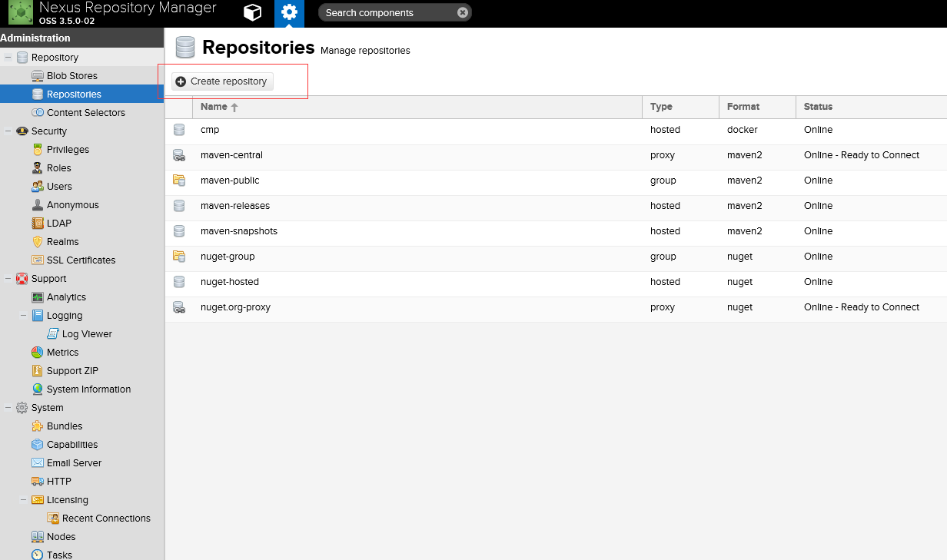The height and width of the screenshot is (560, 947).
Task: Click the Privileges medal icon
Action: pyautogui.click(x=38, y=150)
